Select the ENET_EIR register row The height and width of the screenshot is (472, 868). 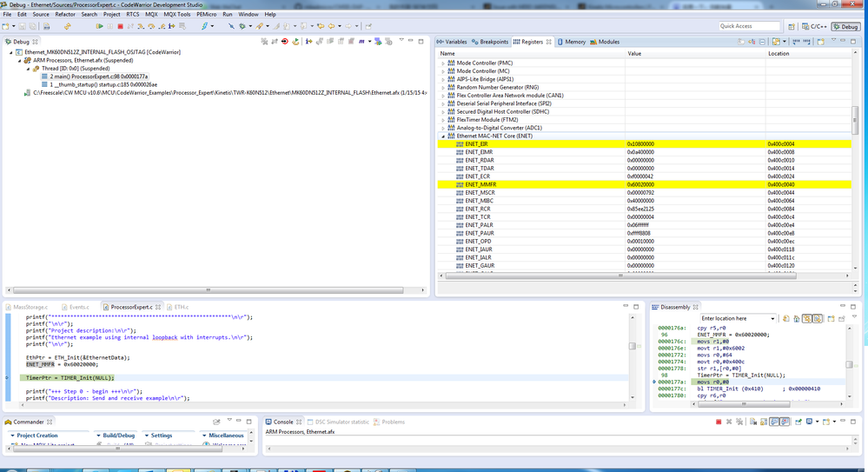(645, 144)
